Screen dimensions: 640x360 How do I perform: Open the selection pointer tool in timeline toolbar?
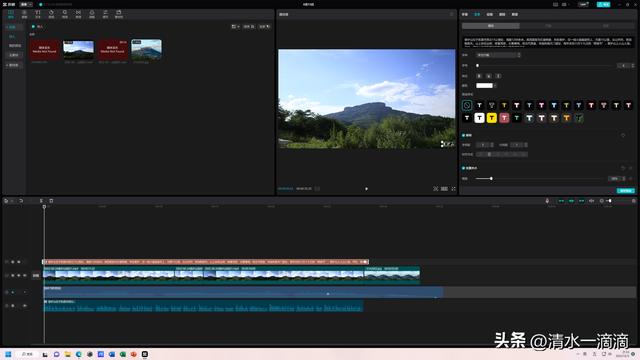point(6,201)
